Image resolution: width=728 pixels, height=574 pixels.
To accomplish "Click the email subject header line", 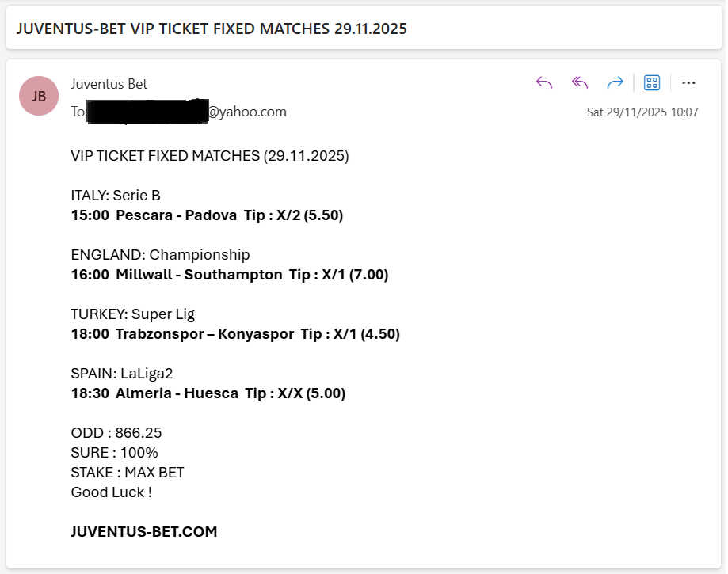I will click(x=212, y=29).
